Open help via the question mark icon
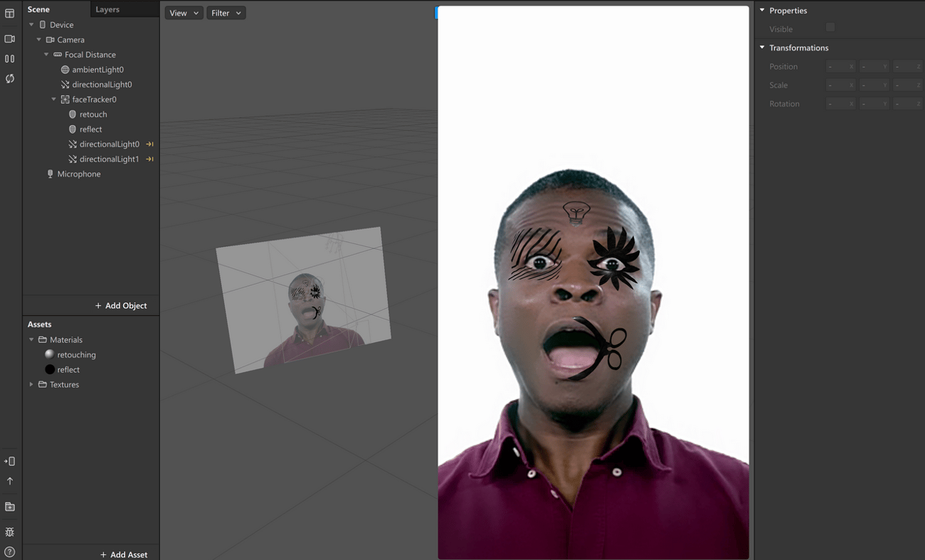This screenshot has height=560, width=925. pyautogui.click(x=9, y=551)
